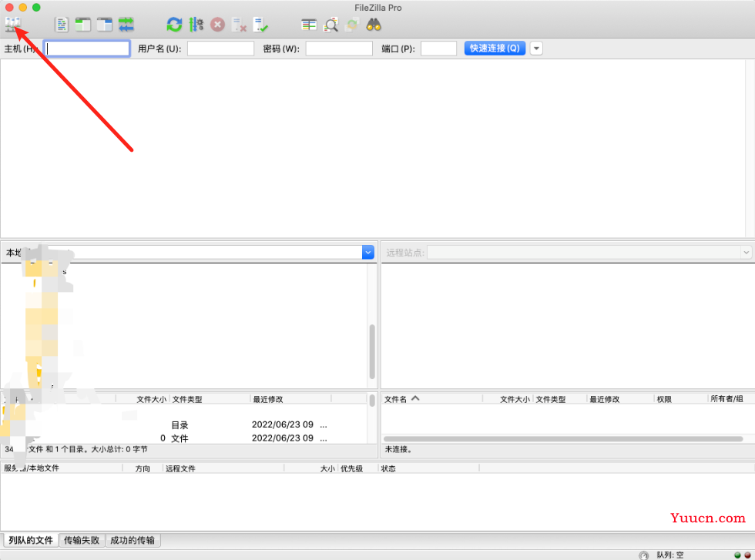
Task: Click remote file list horizontal scrollbar
Action: pyautogui.click(x=563, y=438)
